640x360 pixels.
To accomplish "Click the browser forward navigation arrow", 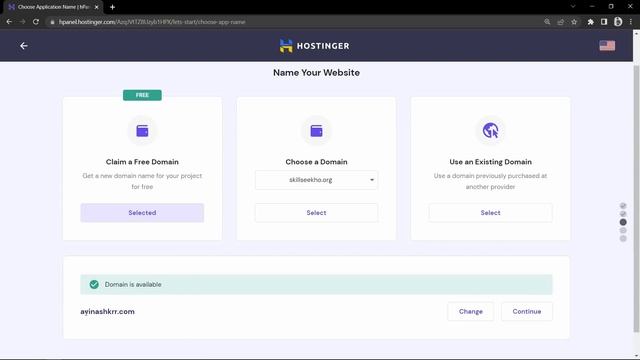I will click(x=22, y=22).
